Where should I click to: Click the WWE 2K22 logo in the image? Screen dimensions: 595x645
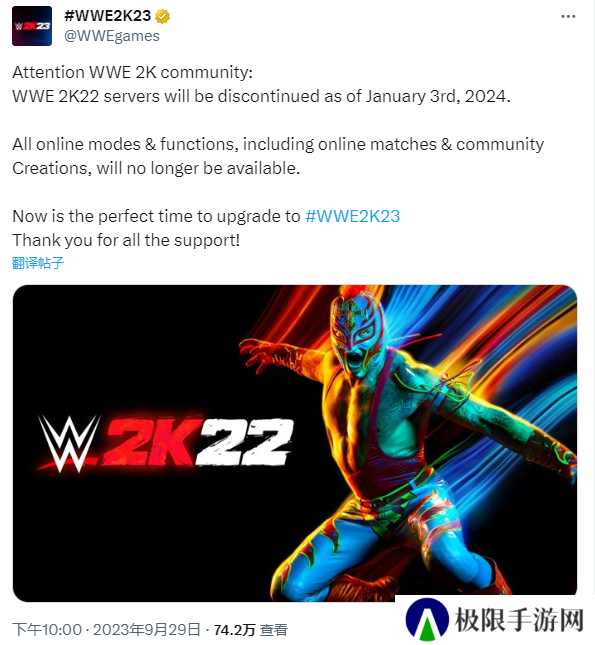pos(165,444)
